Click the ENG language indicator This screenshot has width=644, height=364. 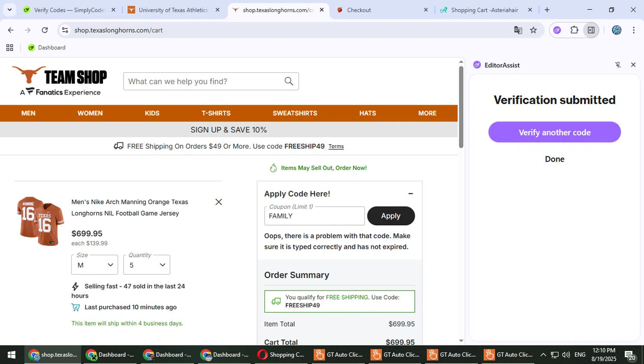click(x=580, y=355)
